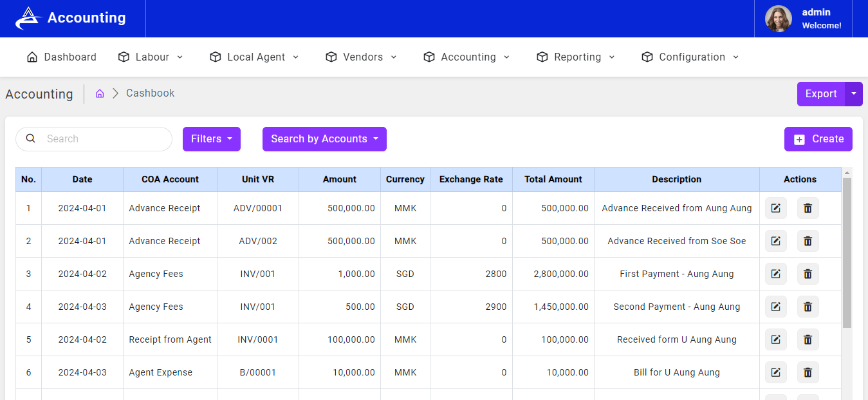The width and height of the screenshot is (868, 400).
Task: Expand the Filters dropdown
Action: tap(211, 139)
